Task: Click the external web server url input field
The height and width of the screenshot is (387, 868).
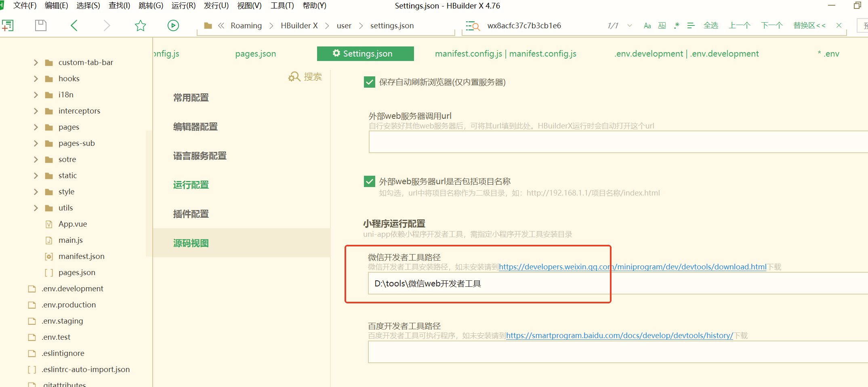Action: click(618, 142)
